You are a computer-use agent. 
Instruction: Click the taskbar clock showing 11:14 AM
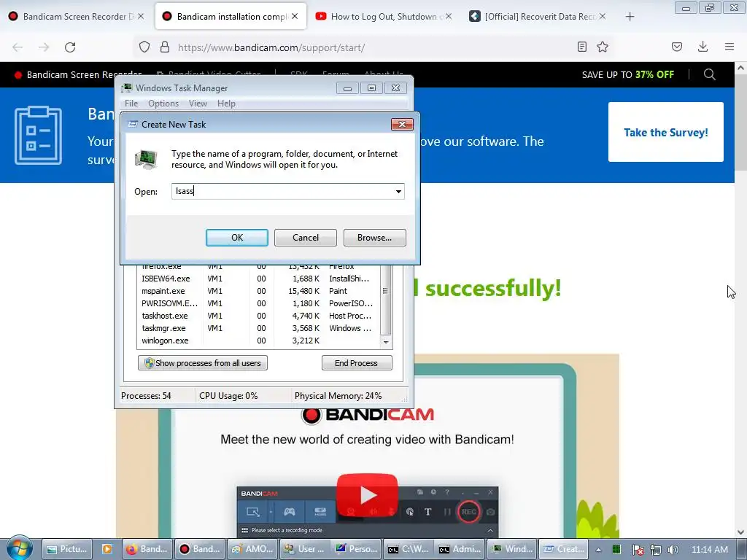tap(709, 550)
